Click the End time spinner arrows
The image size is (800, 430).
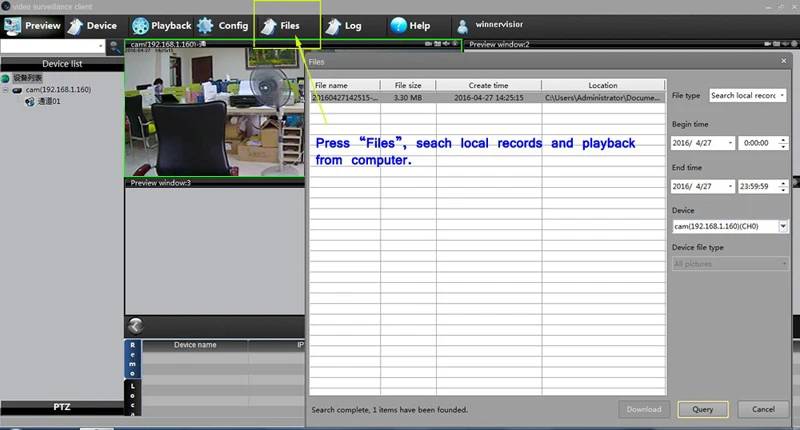tap(783, 186)
